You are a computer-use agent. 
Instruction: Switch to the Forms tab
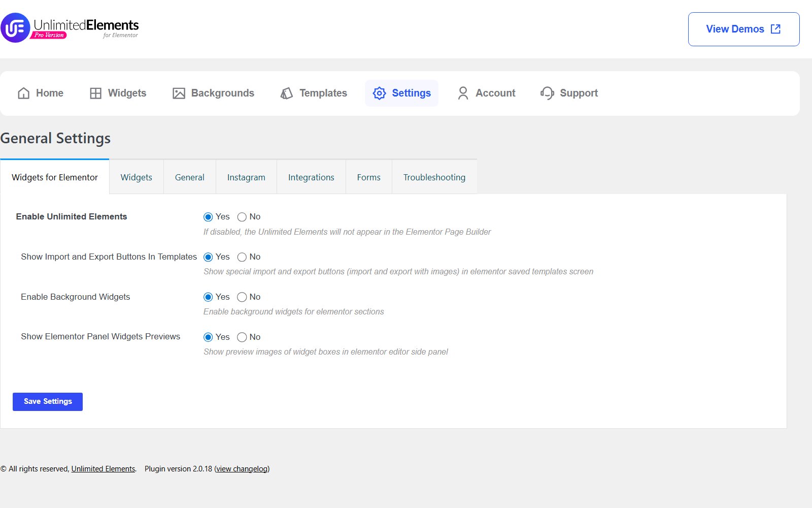pos(369,177)
